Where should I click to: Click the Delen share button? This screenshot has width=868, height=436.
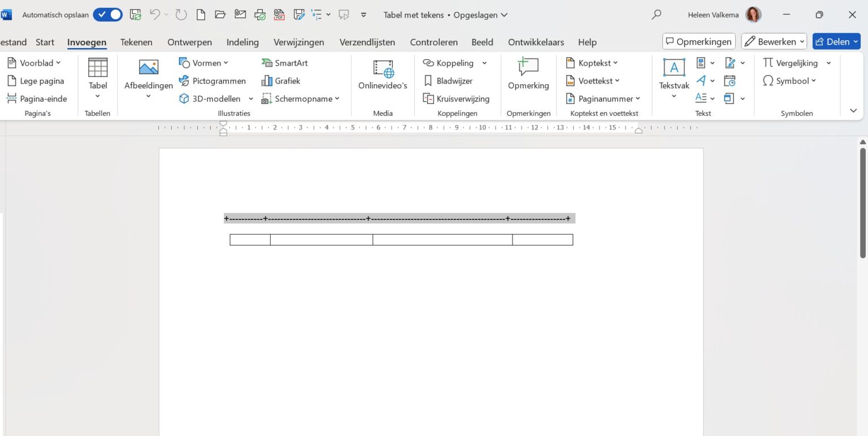836,41
